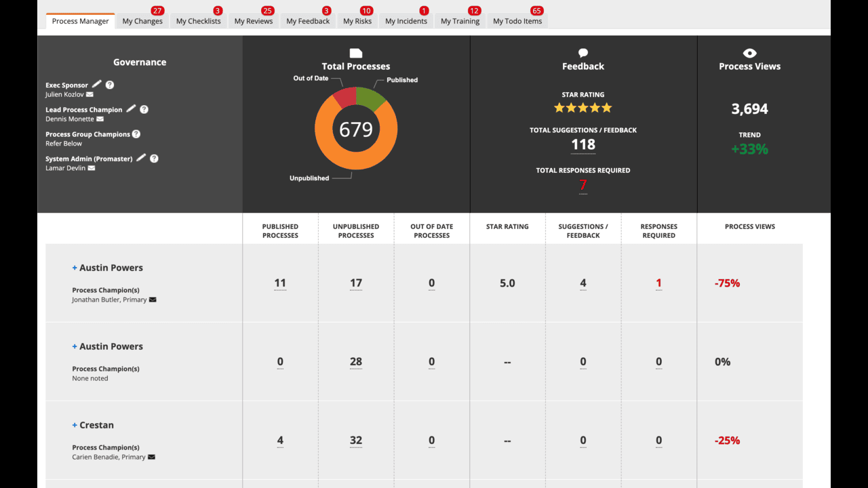The image size is (868, 488).
Task: Open Exec Sponsor help question mark
Action: click(x=110, y=85)
